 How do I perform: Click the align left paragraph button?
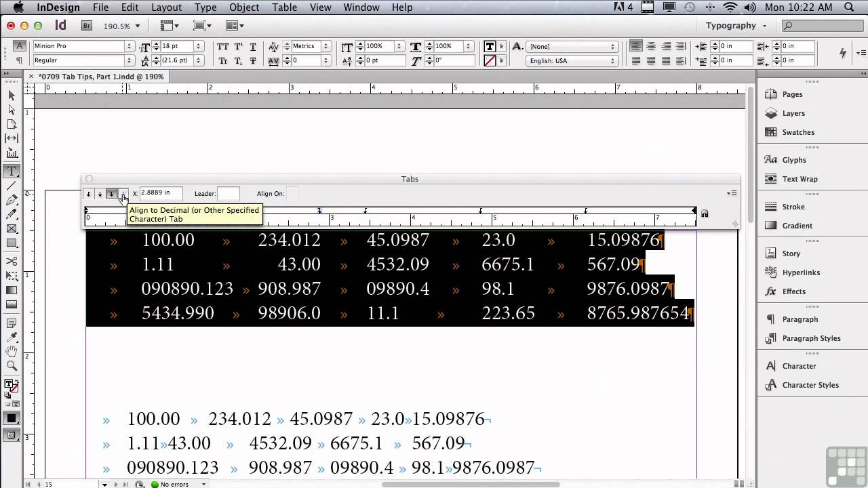636,46
